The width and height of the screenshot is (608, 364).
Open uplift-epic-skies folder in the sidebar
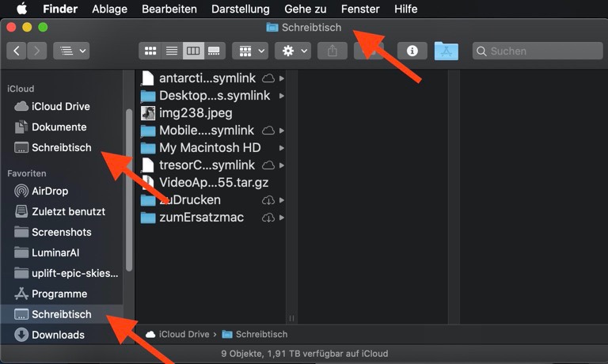point(62,273)
